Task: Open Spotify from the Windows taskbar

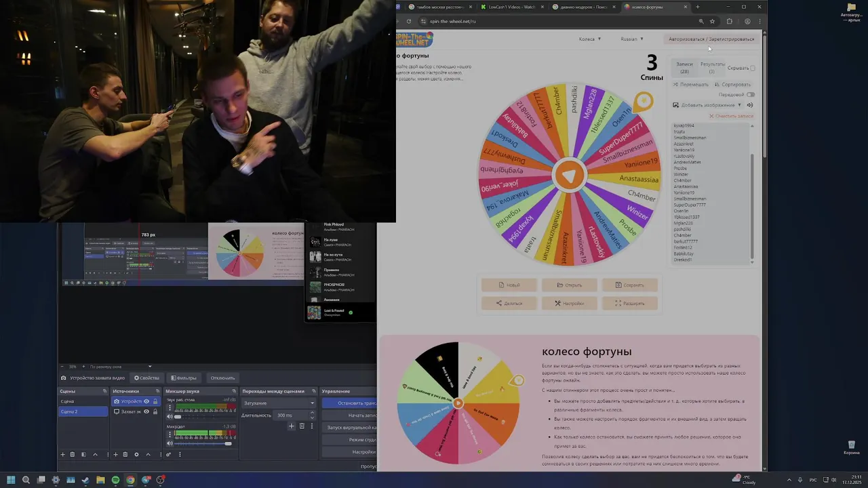Action: pyautogui.click(x=115, y=480)
